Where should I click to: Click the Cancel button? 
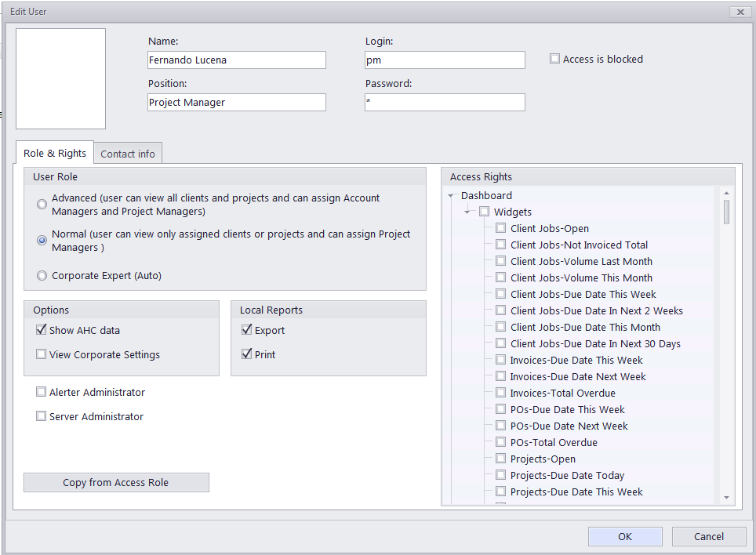[x=709, y=536]
